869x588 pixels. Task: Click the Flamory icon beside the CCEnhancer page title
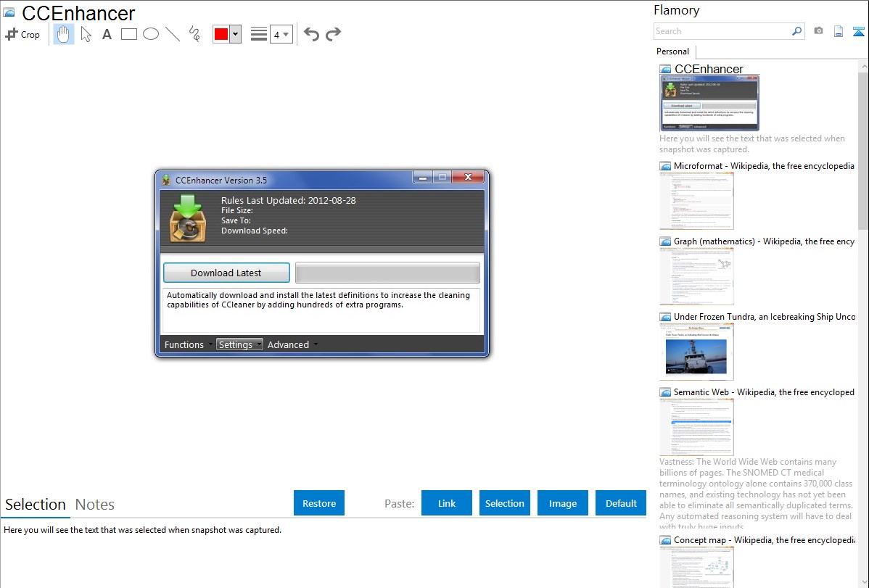[9, 12]
